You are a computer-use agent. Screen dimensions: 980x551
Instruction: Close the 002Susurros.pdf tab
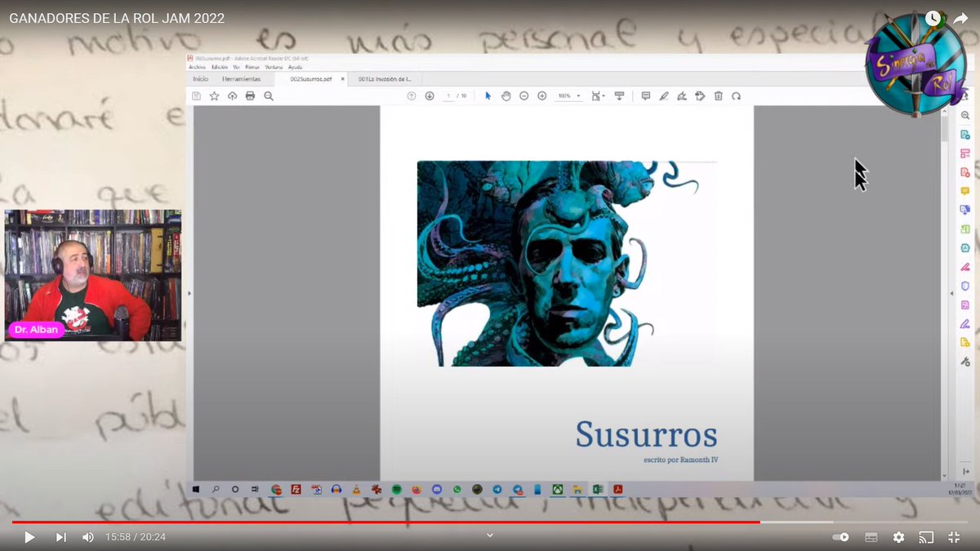pyautogui.click(x=343, y=79)
